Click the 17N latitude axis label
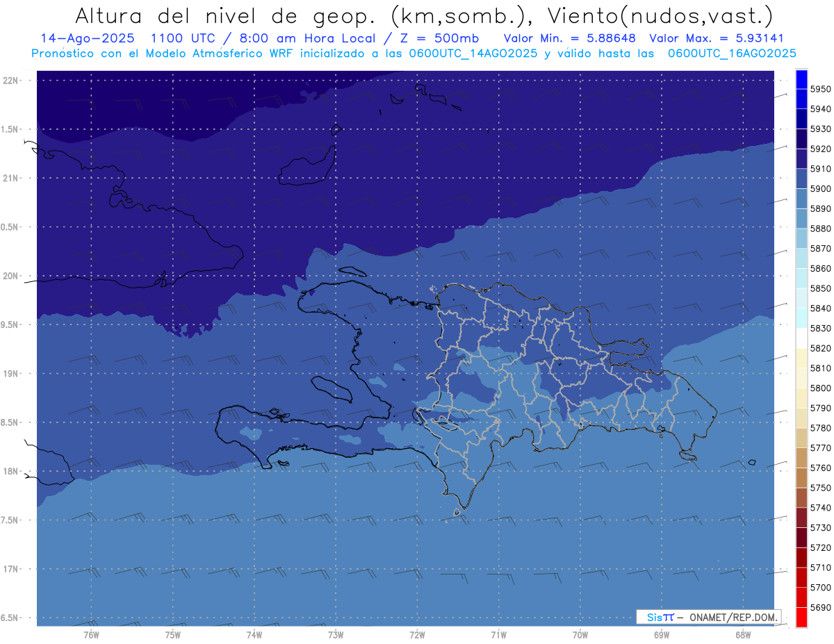 [11, 569]
